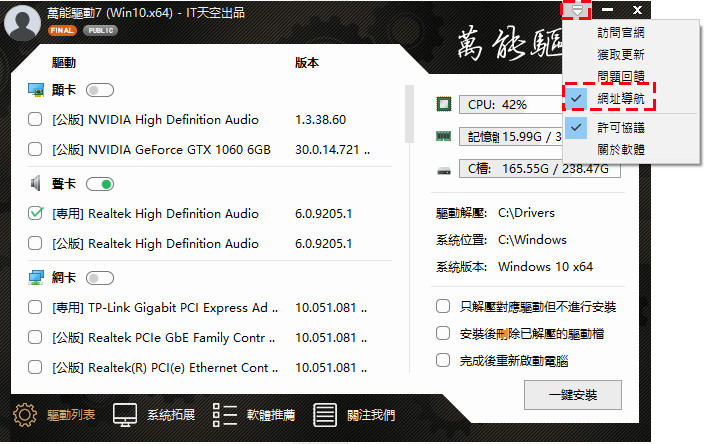Screen dimensions: 704x444
Task: Click the C槽 165.55G / 238.47G bar
Action: 540,169
